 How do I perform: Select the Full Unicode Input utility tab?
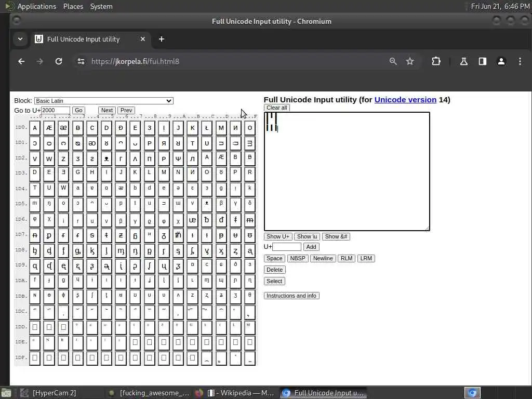pyautogui.click(x=90, y=39)
